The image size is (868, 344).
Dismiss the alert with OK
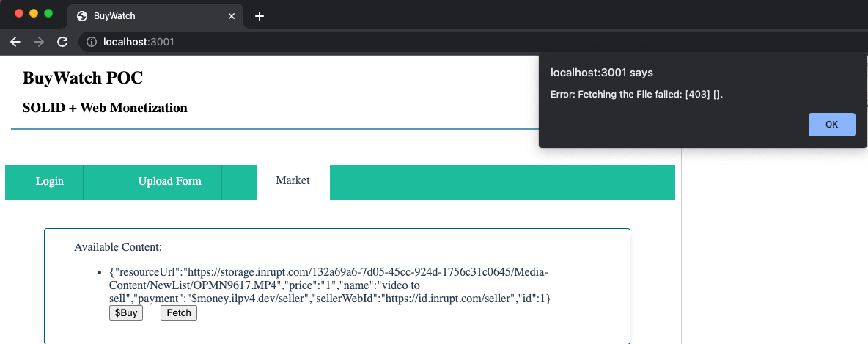tap(831, 125)
